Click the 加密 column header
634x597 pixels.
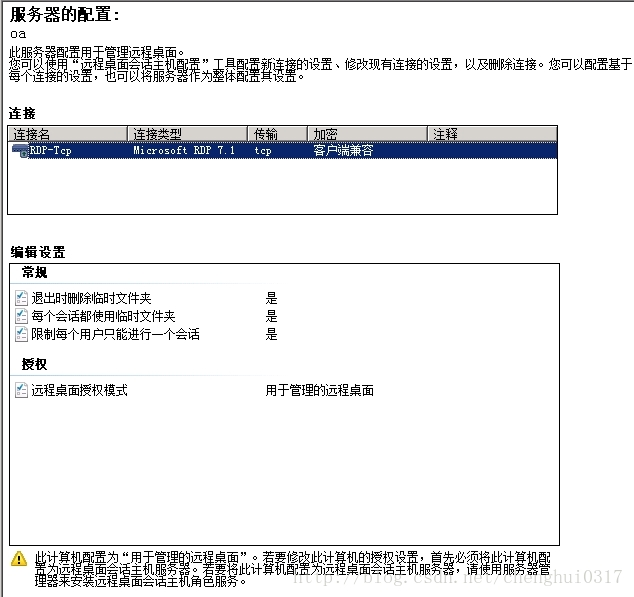368,133
